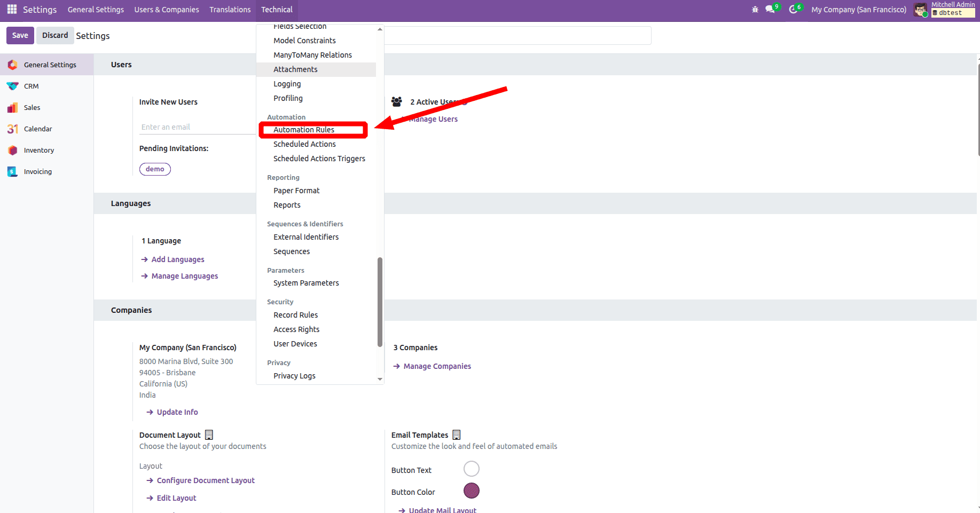Click the Sales app icon
This screenshot has height=513, width=980.
pos(13,107)
